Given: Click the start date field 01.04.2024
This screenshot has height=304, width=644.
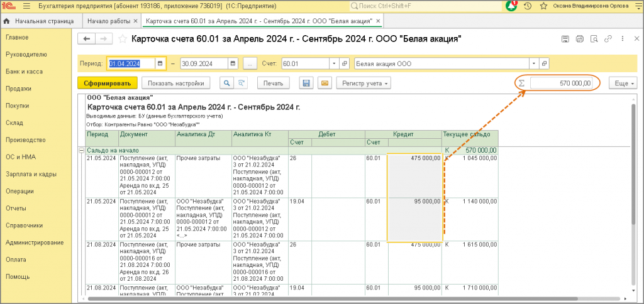Looking at the screenshot, I should 131,63.
